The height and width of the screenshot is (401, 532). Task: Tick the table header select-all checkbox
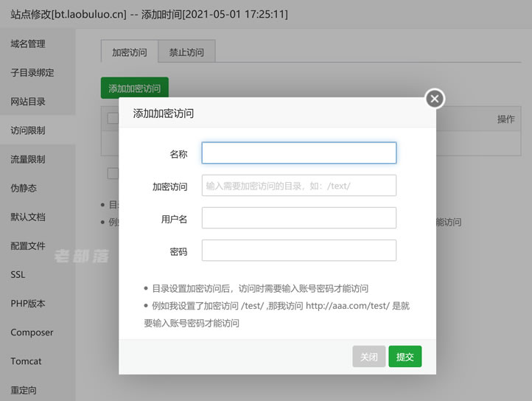click(x=113, y=119)
